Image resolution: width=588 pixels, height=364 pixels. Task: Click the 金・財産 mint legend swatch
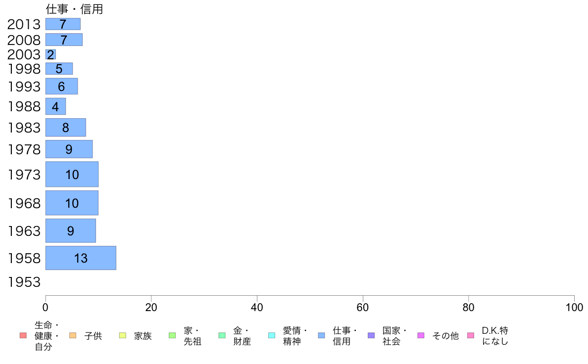(222, 335)
